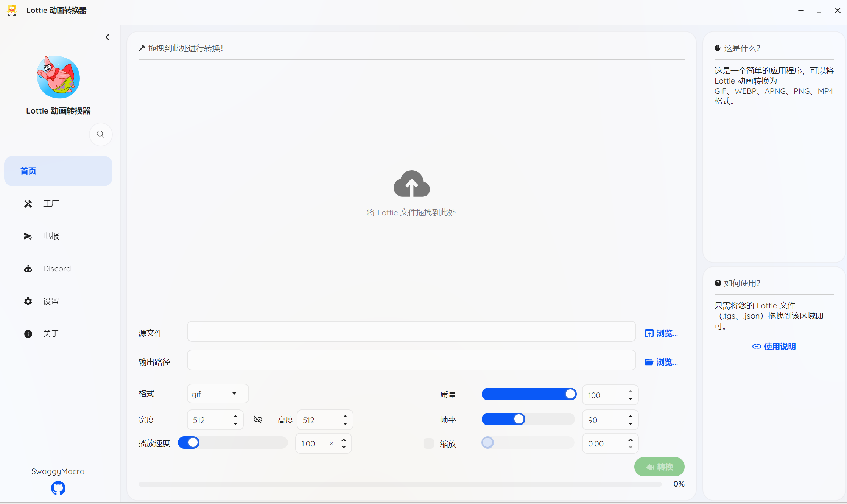Click the 输出路径 output path field
Viewport: 847px width, 504px height.
[x=411, y=360]
